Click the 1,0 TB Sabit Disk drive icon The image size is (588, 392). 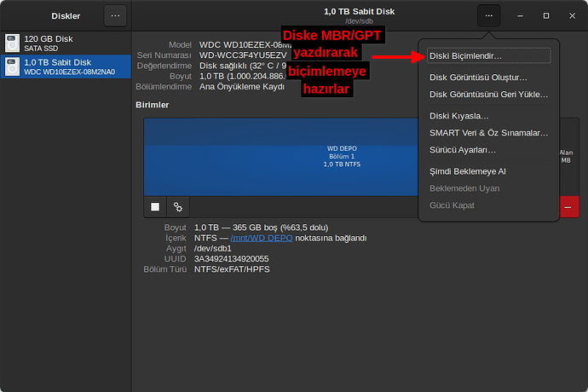tap(11, 66)
